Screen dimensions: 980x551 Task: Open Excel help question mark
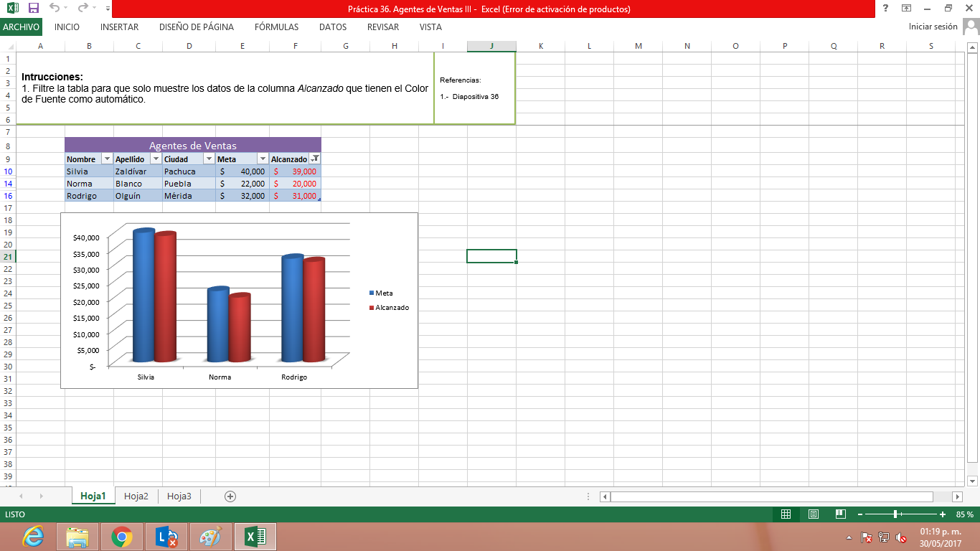click(x=886, y=9)
